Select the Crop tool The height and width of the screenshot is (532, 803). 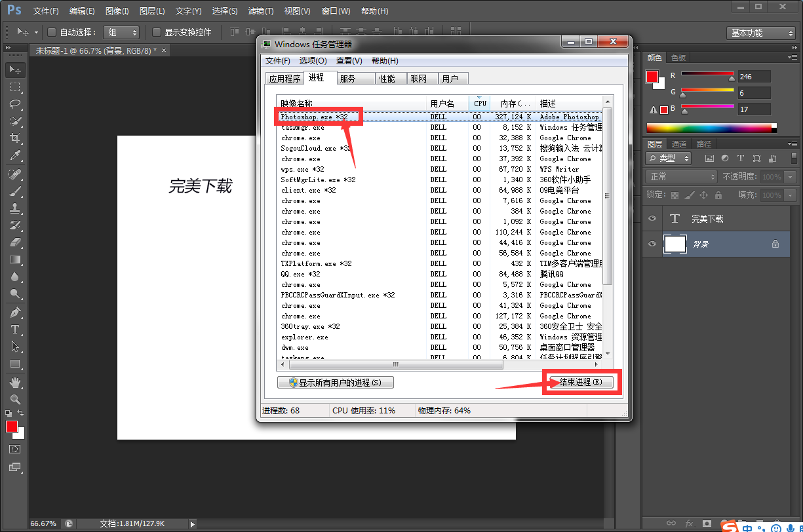(x=15, y=138)
